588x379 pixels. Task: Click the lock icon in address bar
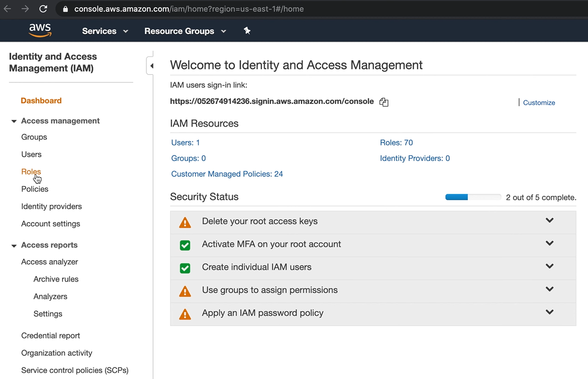point(65,9)
